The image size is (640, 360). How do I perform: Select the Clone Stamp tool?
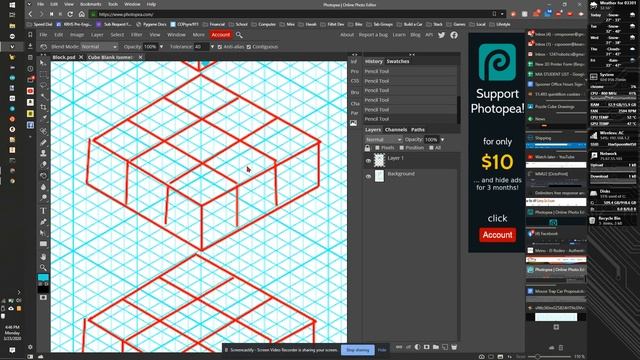[x=43, y=153]
